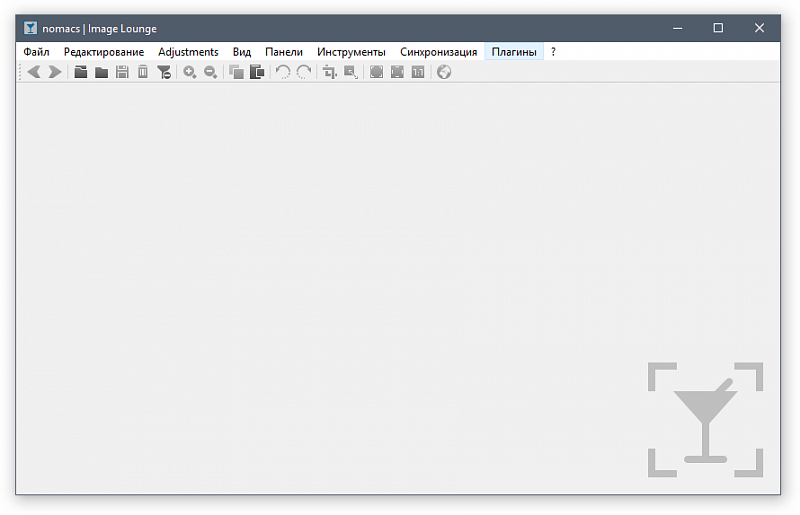This screenshot has width=800, height=515.
Task: Click the globe network icon
Action: [444, 72]
